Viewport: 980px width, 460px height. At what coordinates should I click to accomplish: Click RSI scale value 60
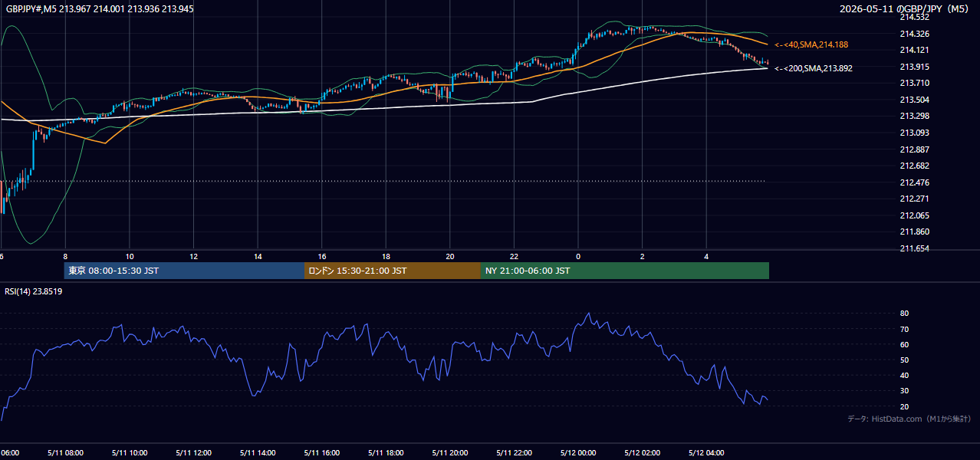[x=904, y=344]
